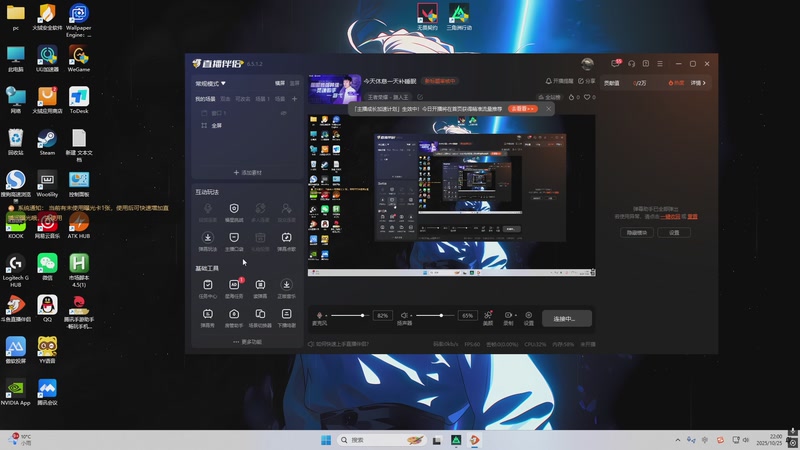Open the 录制 recording control
Image resolution: width=800 pixels, height=450 pixels.
pos(508,318)
